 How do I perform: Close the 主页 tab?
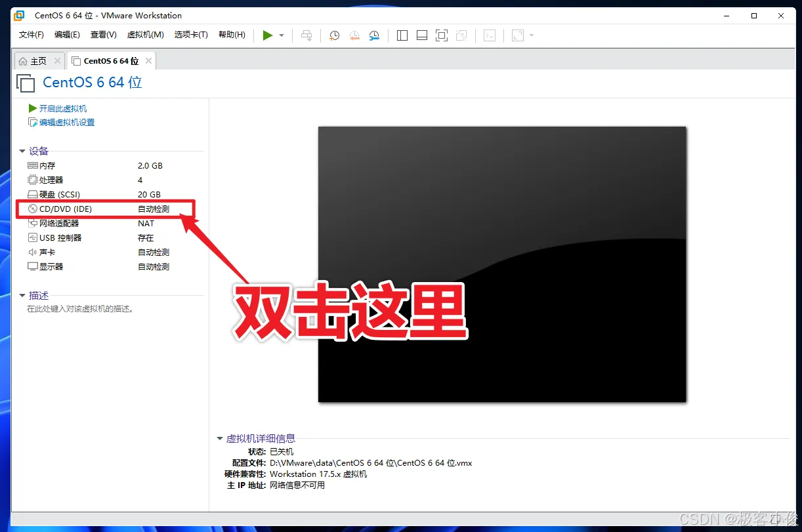(57, 61)
